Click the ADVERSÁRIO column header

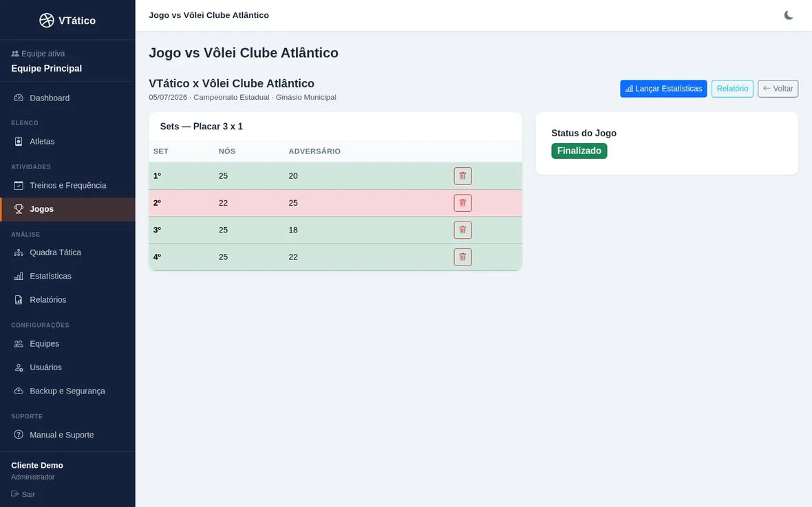(x=314, y=151)
